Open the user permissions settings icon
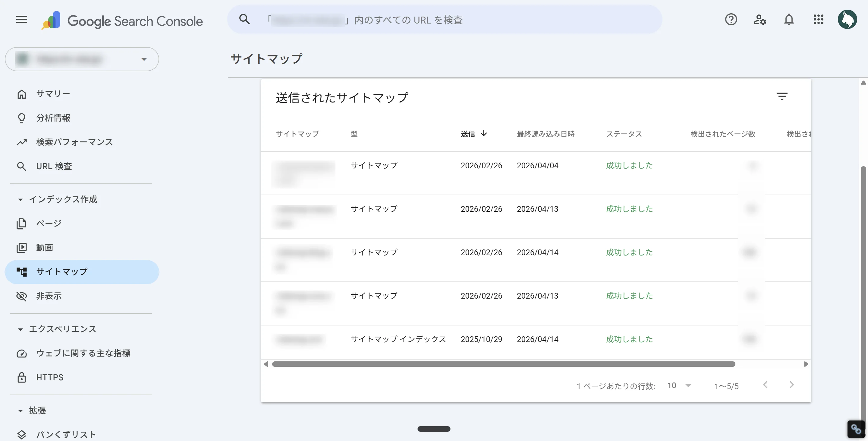Image resolution: width=868 pixels, height=441 pixels. 760,20
